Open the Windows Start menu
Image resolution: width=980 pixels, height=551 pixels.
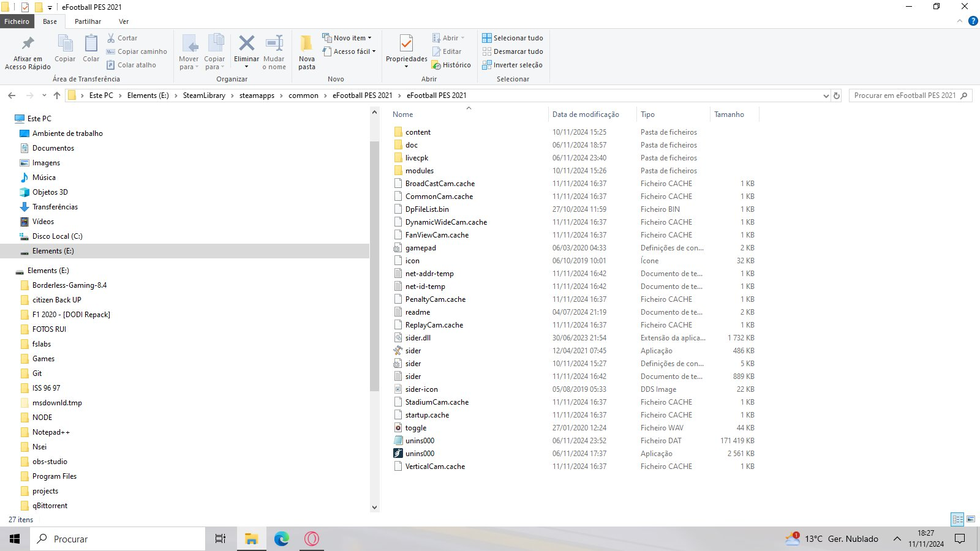tap(15, 539)
